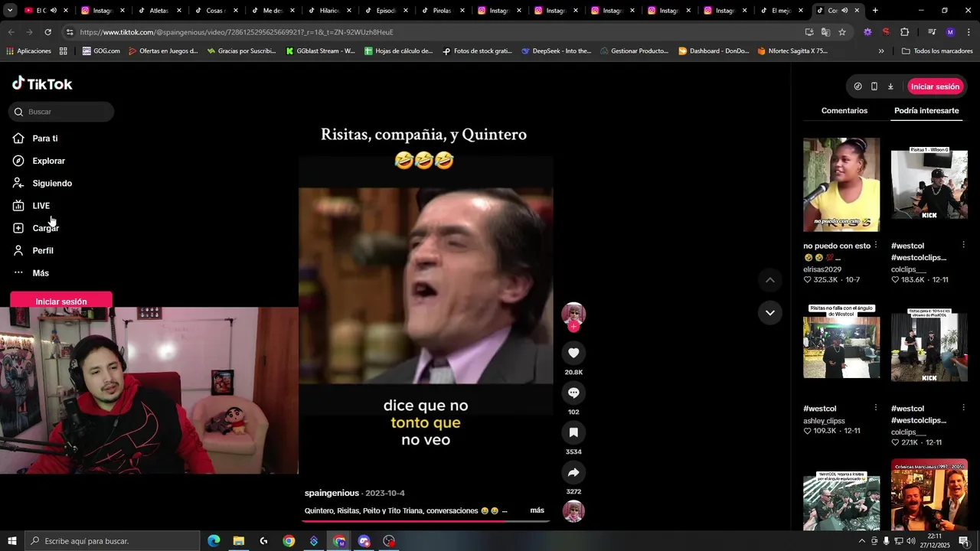Mute the first YouTube tab's audio

pyautogui.click(x=54, y=11)
